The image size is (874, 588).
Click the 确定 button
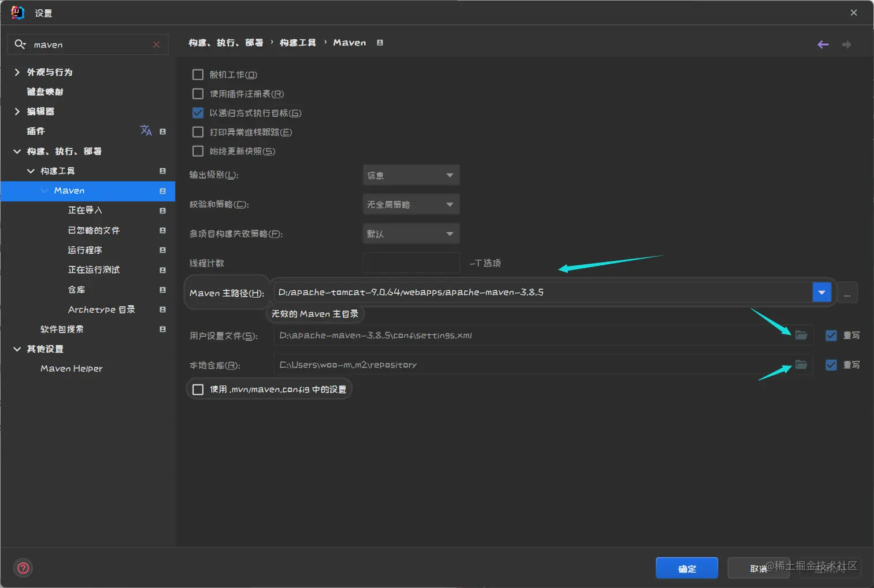687,568
